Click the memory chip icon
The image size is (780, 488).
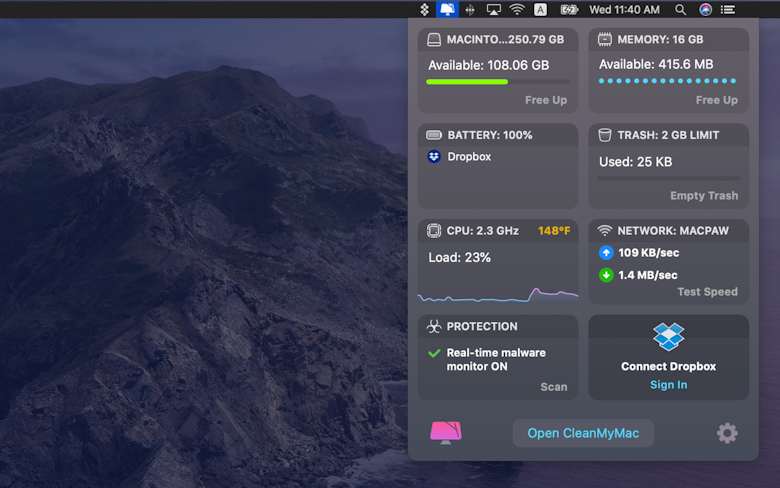pyautogui.click(x=604, y=39)
